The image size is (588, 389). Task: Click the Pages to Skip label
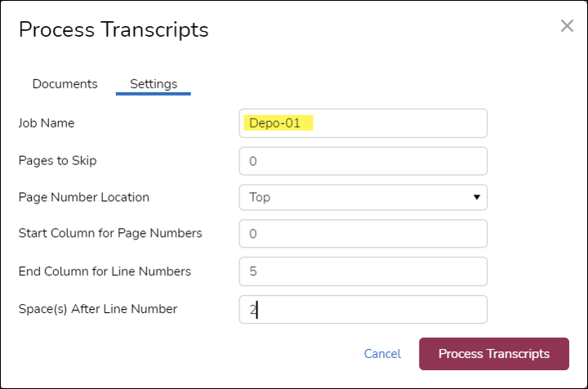point(57,160)
